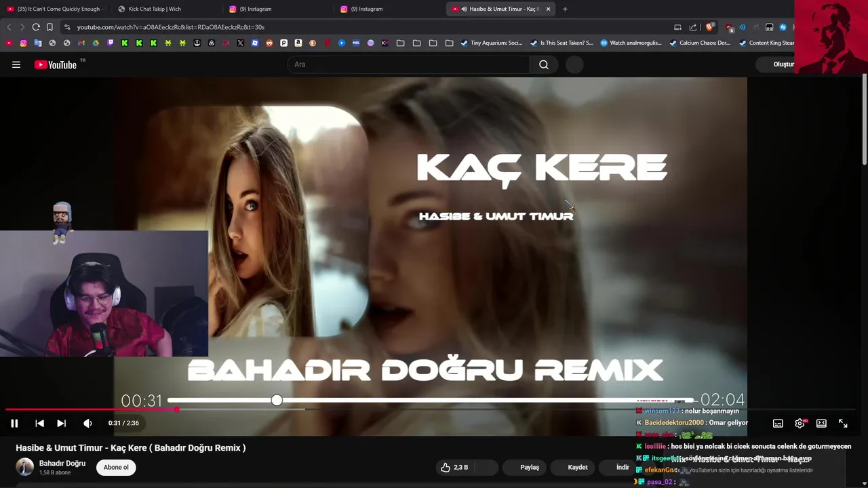Mute the YouTube player volume
The height and width of the screenshot is (488, 868).
pos(87,423)
